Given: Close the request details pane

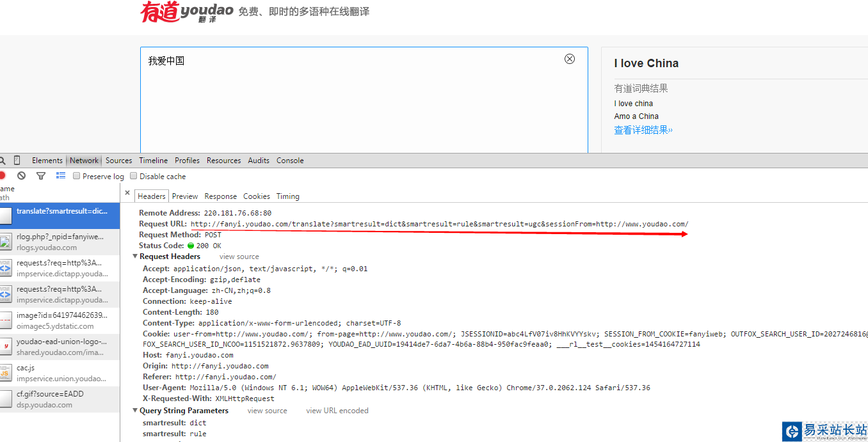Looking at the screenshot, I should (x=127, y=193).
